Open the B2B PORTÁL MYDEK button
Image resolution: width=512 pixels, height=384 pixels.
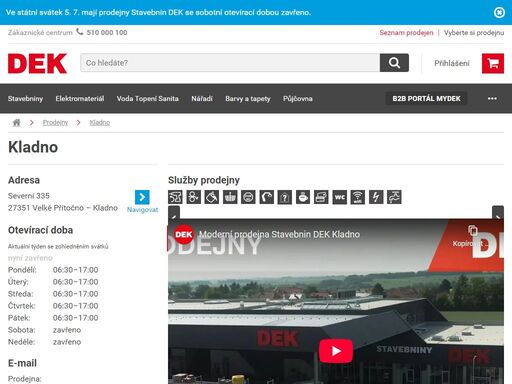(426, 99)
